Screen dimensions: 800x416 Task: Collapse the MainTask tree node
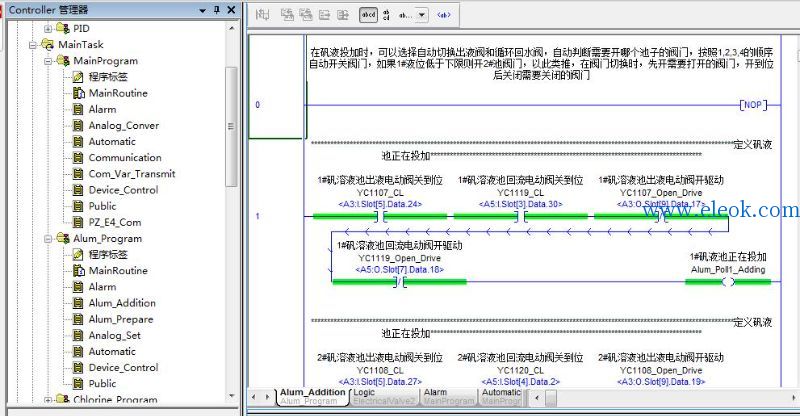pos(33,45)
